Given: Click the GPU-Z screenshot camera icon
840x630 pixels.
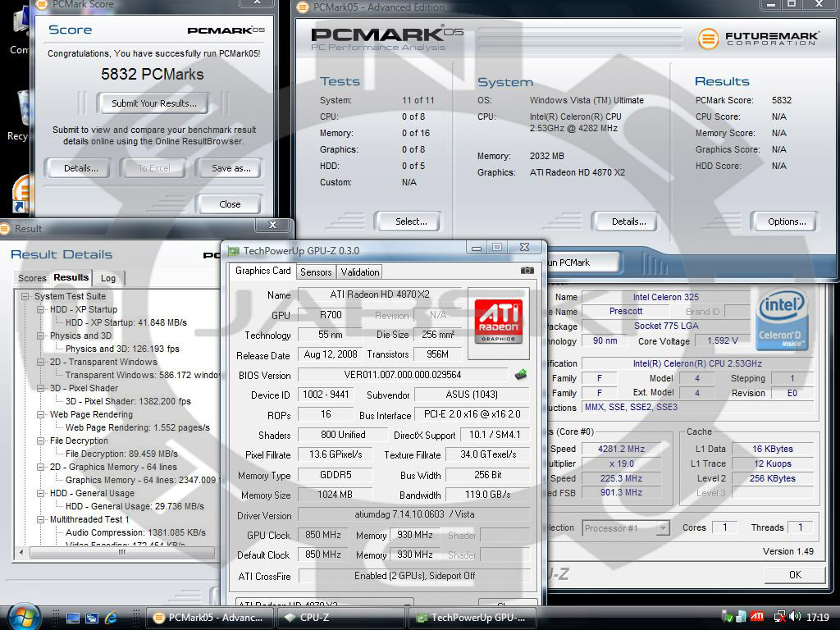Looking at the screenshot, I should (527, 271).
